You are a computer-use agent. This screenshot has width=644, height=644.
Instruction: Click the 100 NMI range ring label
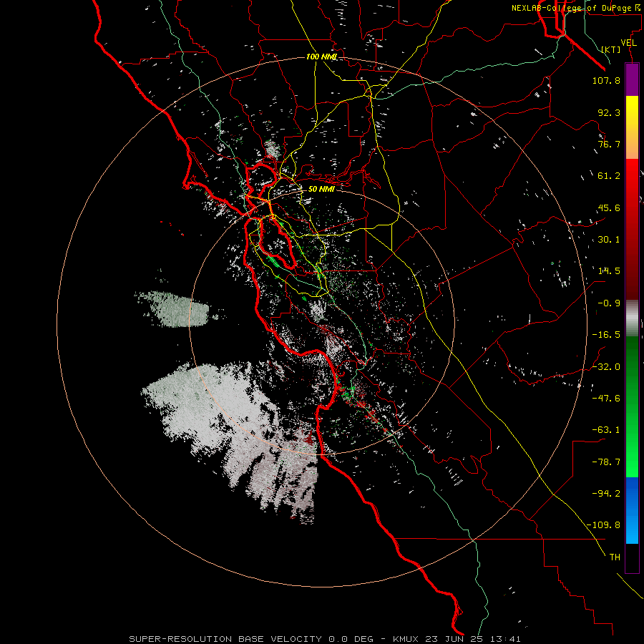(321, 57)
